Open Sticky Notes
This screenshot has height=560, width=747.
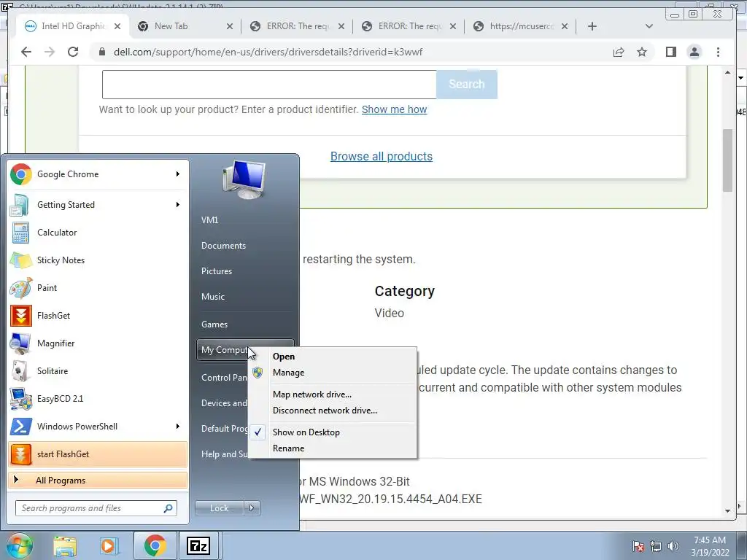point(98,260)
